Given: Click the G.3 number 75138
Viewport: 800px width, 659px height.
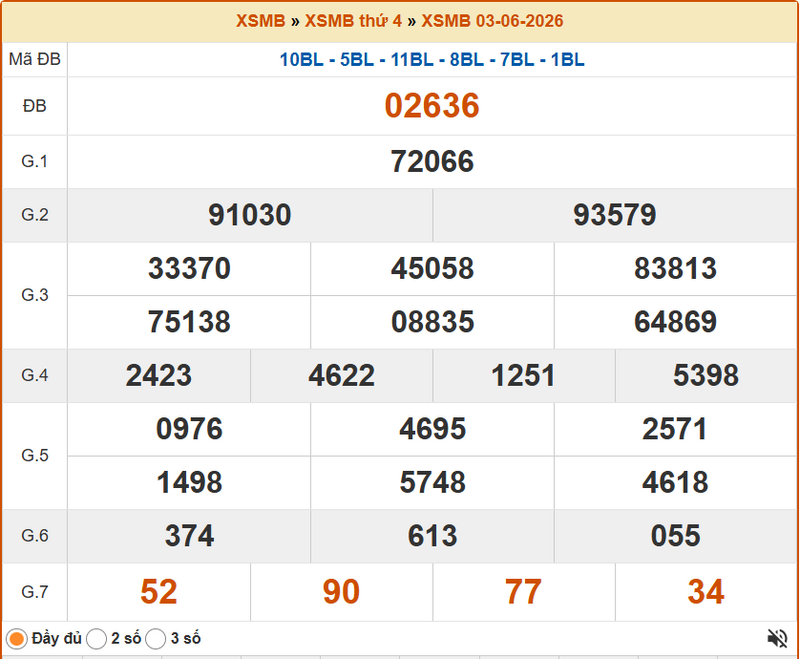Looking at the screenshot, I should (x=189, y=322).
